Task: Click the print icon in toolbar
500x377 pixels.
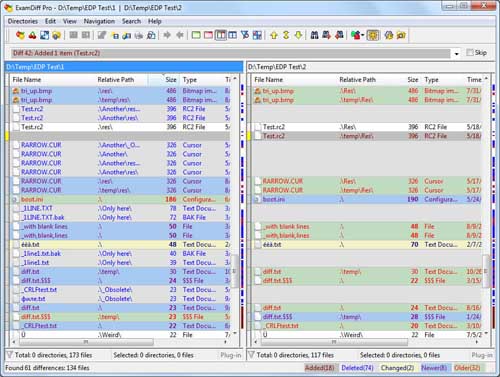Action: [139, 35]
